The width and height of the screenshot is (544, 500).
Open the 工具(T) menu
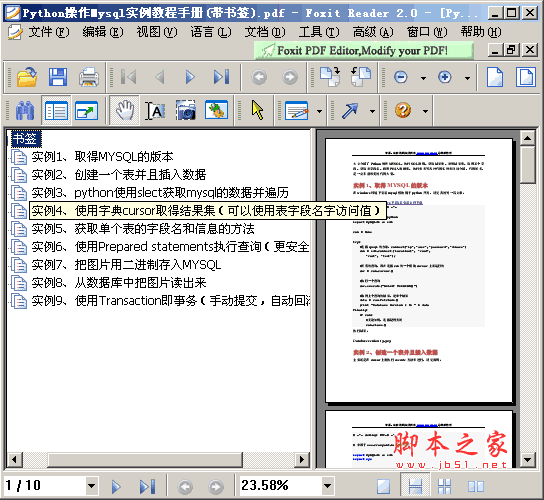pyautogui.click(x=319, y=32)
